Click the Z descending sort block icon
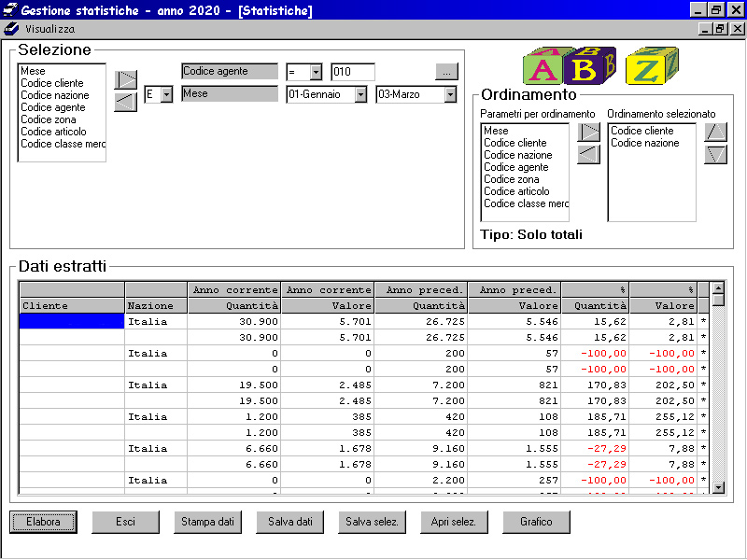Screen dimensions: 747x560 [x=651, y=65]
